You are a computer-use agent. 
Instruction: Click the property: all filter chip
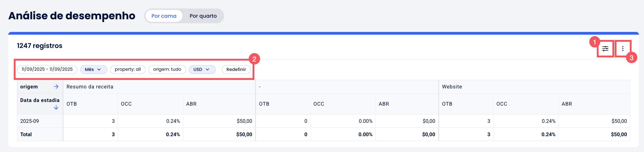coord(128,69)
